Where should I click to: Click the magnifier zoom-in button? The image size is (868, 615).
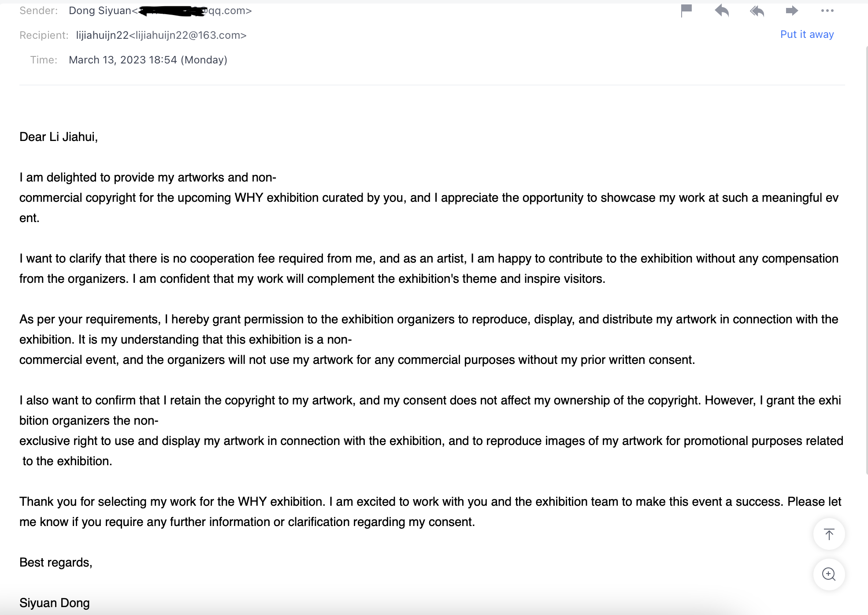pyautogui.click(x=829, y=574)
